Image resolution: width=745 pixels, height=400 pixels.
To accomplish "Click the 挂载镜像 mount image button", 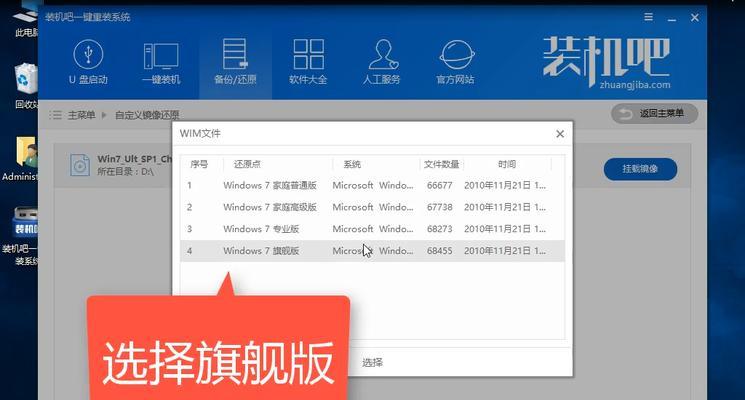I will click(x=640, y=169).
